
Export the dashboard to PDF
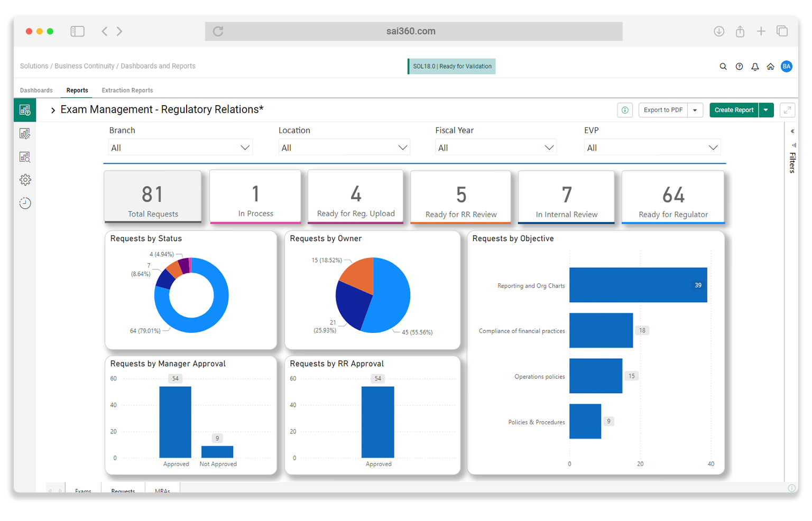point(663,110)
